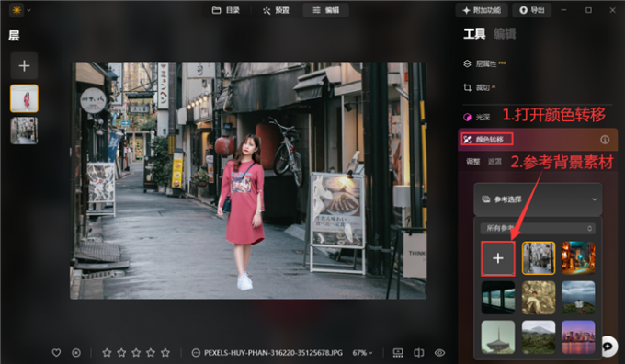Click file name PEXELS-HUY-PHAN-316220-35125678.JPG
The image size is (625, 364).
coord(273,353)
